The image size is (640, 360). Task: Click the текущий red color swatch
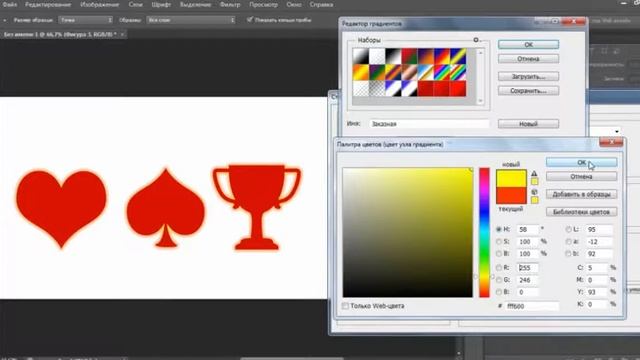point(511,196)
